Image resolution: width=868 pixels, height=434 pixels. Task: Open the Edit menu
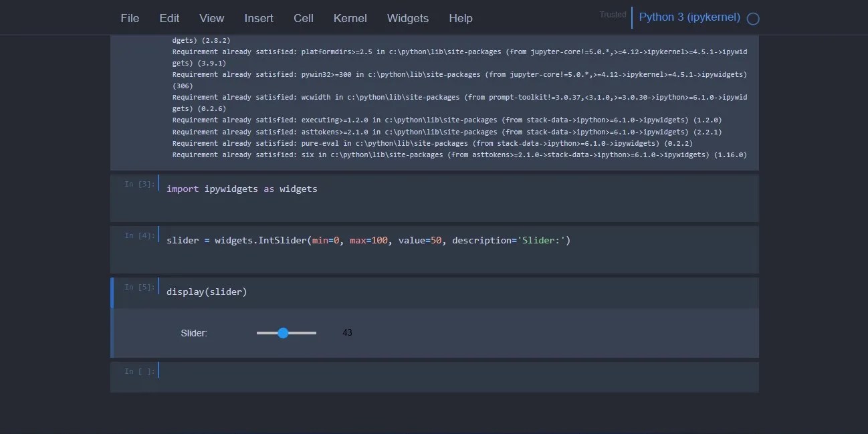point(169,18)
